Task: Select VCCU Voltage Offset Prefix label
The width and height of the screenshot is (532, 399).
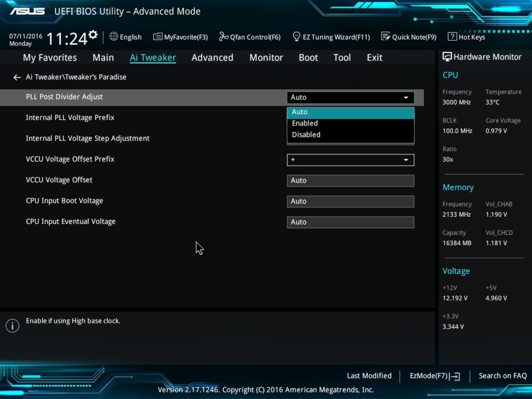Action: coord(70,159)
